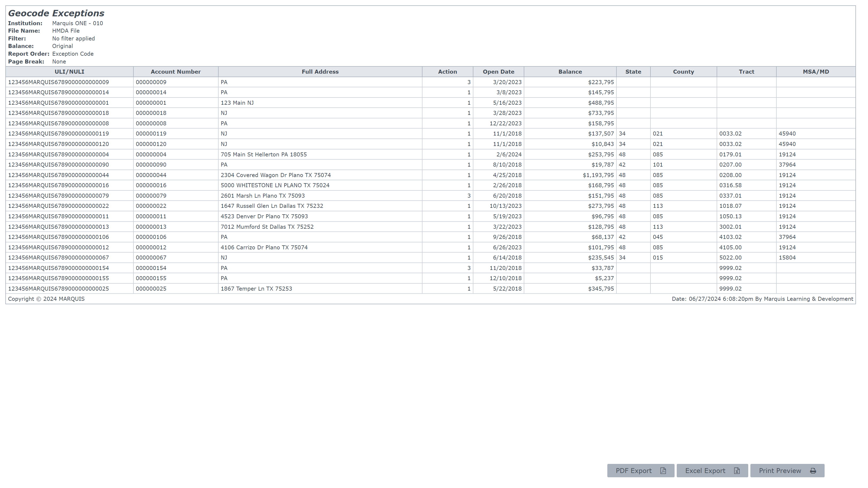Click the Action column header
This screenshot has height=488, width=868.
(447, 72)
